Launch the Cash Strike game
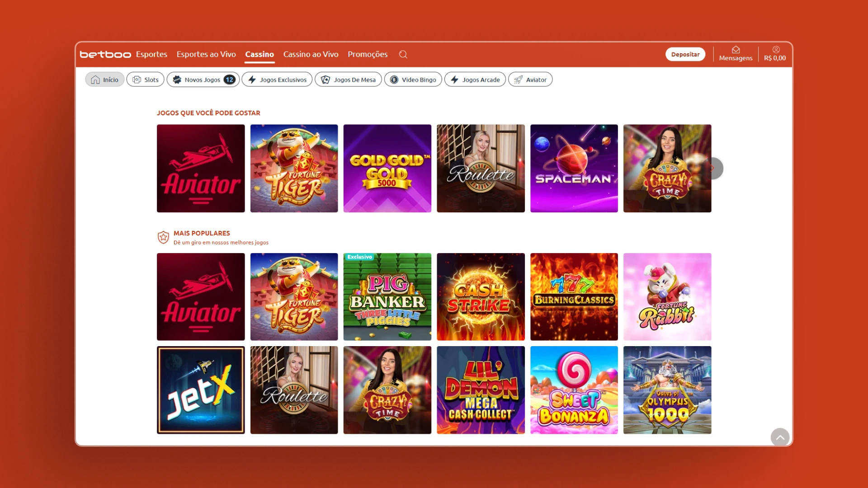The height and width of the screenshot is (488, 868). tap(481, 297)
